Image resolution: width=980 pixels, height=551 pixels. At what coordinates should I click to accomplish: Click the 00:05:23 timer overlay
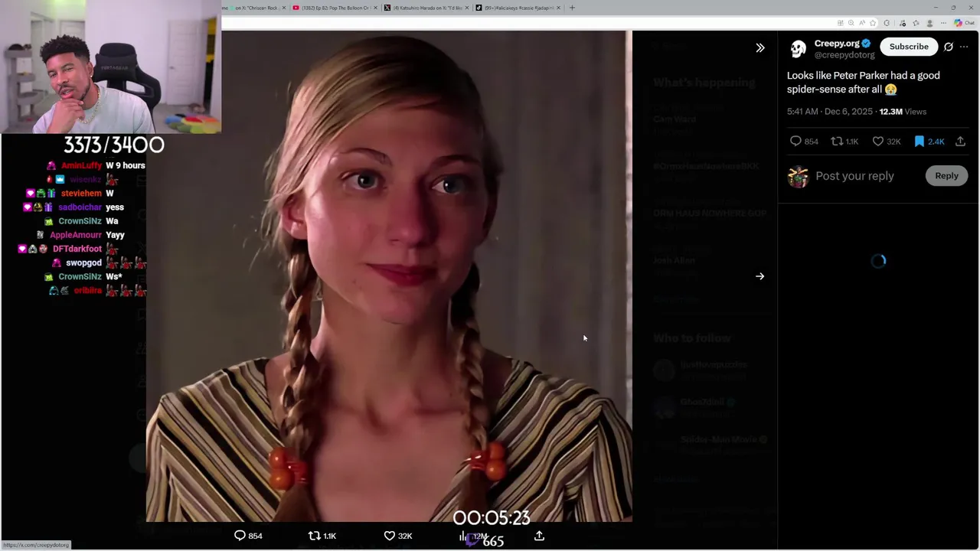492,518
